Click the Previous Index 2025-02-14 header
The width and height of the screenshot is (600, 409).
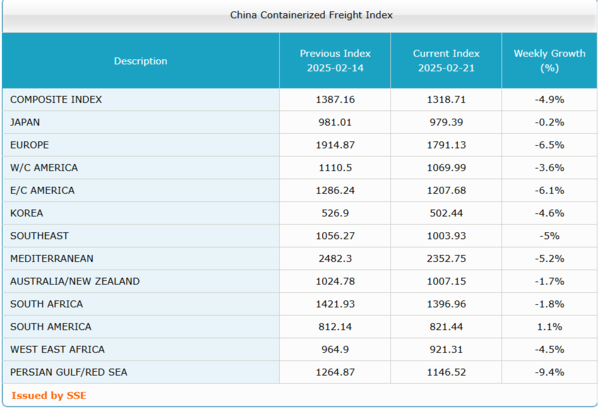click(334, 60)
